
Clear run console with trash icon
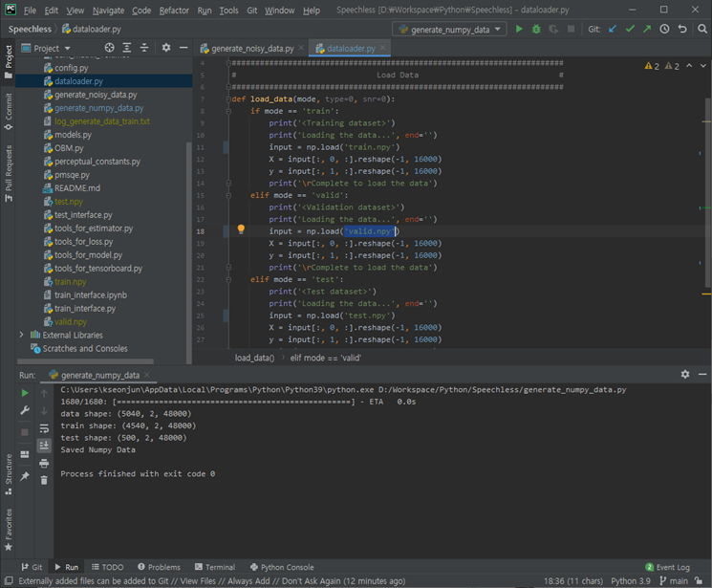tap(44, 480)
